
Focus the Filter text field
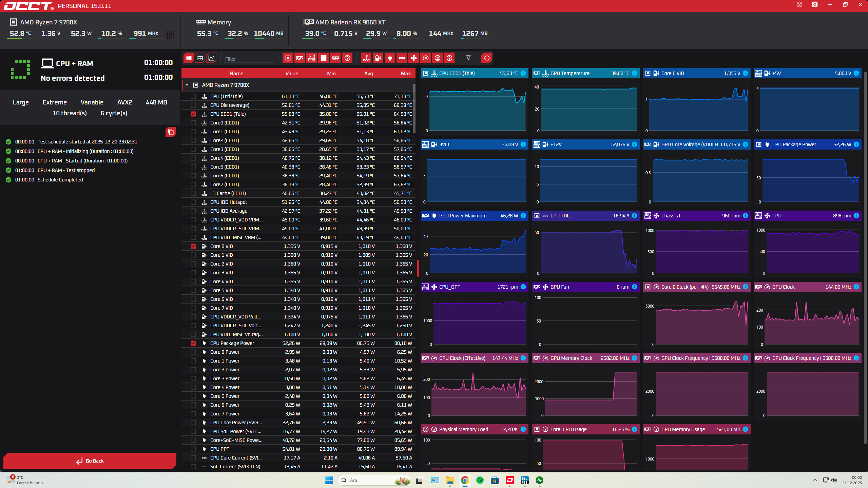tap(249, 59)
